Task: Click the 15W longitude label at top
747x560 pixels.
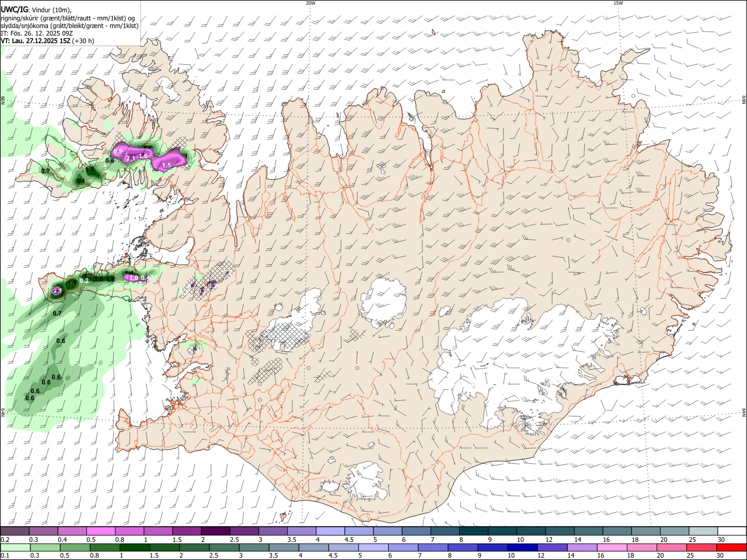Action: (x=618, y=2)
